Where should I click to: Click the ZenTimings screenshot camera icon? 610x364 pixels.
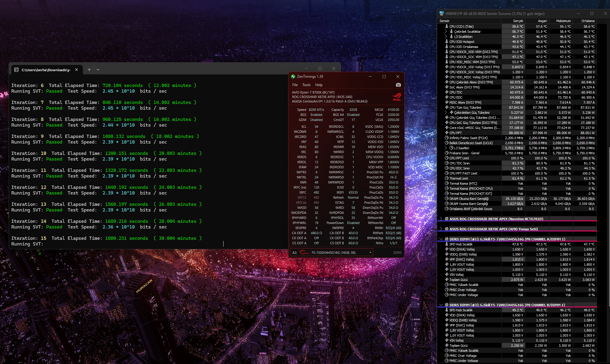pos(398,85)
